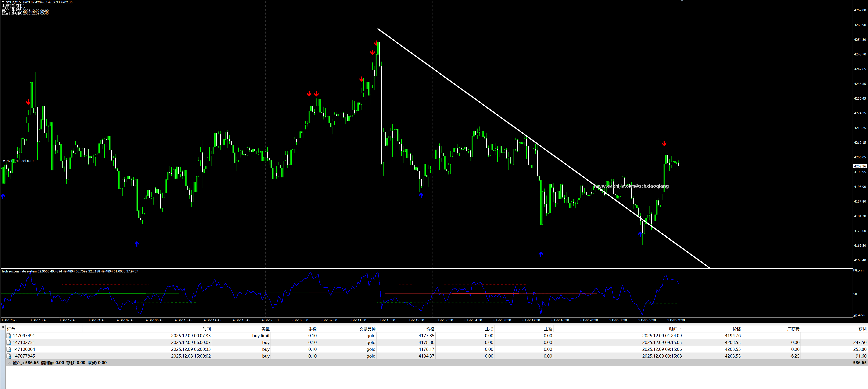Click the 4169.50 price axis label
This screenshot has width=868, height=389.
click(860, 246)
